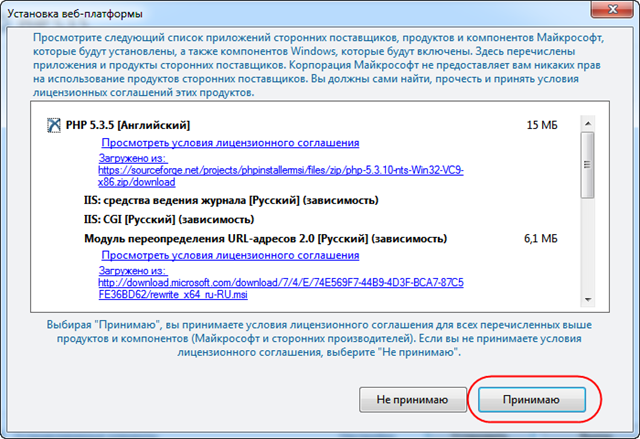Open the license terms link under the URL rewrite module
This screenshot has width=640, height=439.
click(230, 255)
